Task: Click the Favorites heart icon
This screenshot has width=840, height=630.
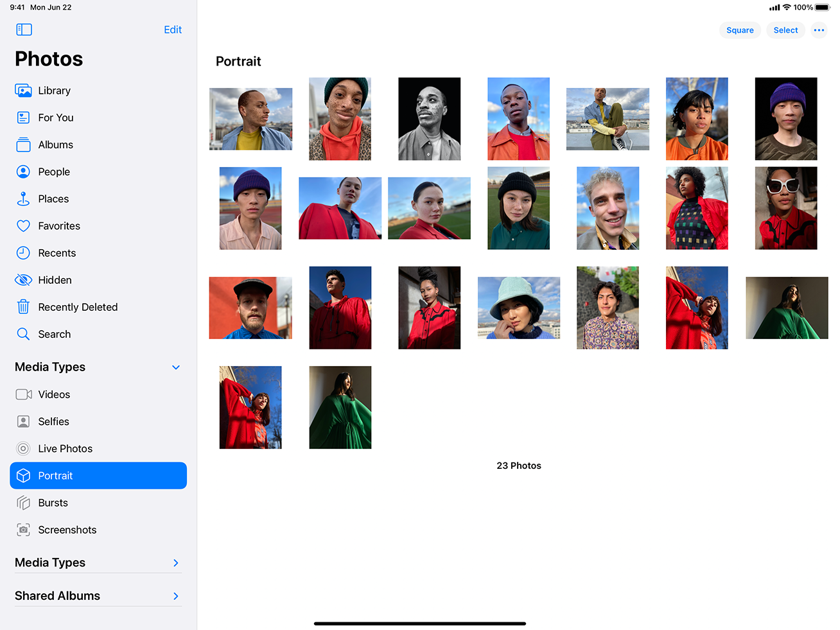Action: point(23,226)
